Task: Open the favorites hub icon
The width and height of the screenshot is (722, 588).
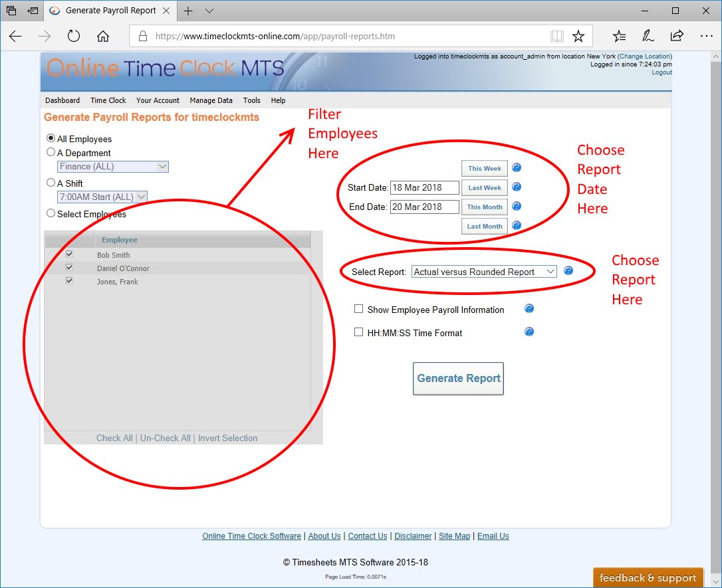Action: coord(620,36)
